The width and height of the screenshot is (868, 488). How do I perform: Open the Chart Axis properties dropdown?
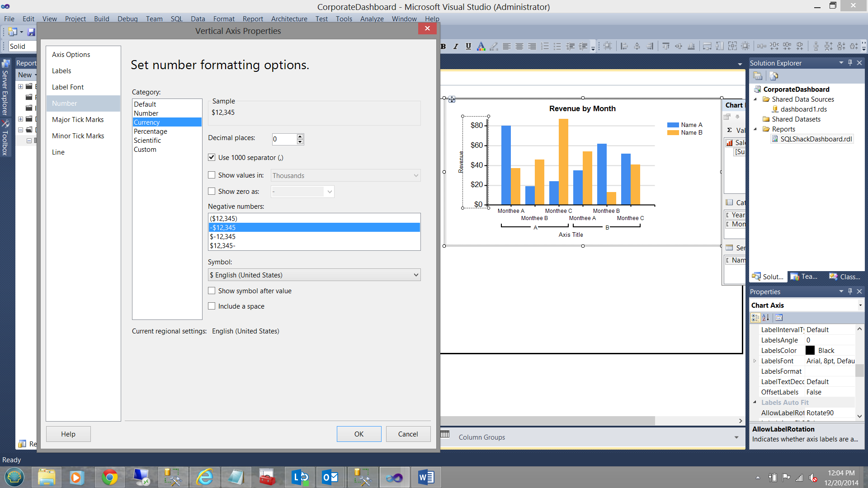(x=860, y=305)
